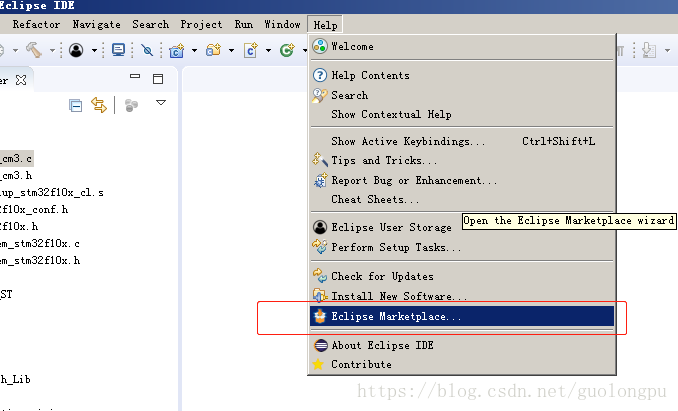This screenshot has width=678, height=411.
Task: Select Eclipse User Storage entry
Action: pos(462,227)
